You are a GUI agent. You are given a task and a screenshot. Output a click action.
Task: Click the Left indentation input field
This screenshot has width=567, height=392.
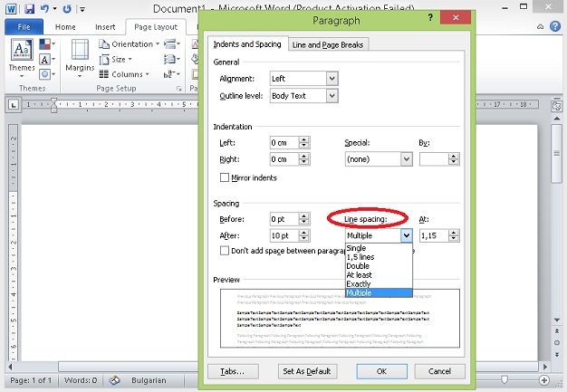[283, 143]
